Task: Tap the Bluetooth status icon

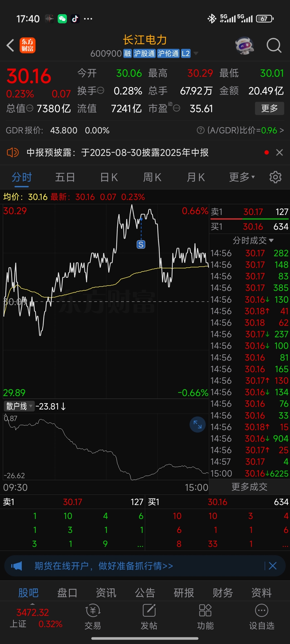Action: point(212,19)
